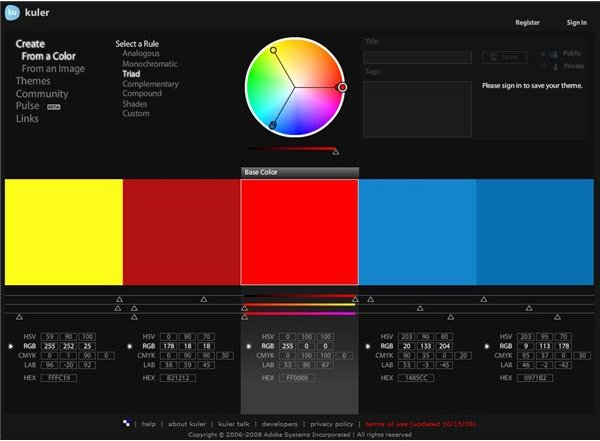Screen dimensions: 600x441
Task: Click the HEX field showing B21212
Action: pos(178,378)
